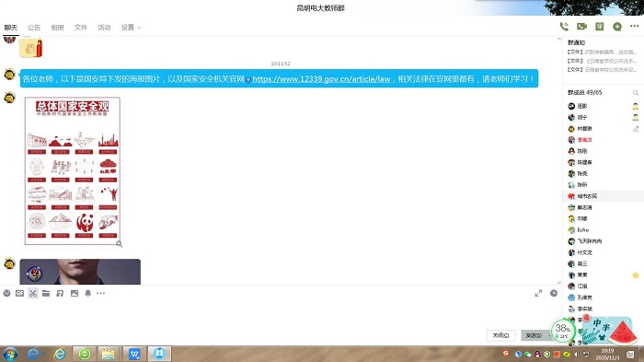Switch to the 公告 tab

34,28
